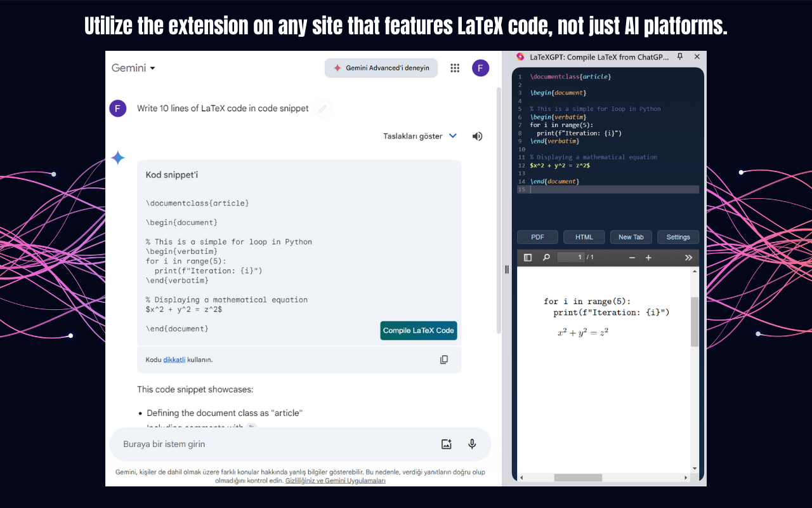Open the purple F account avatar in header
812x508 pixels.
point(481,68)
